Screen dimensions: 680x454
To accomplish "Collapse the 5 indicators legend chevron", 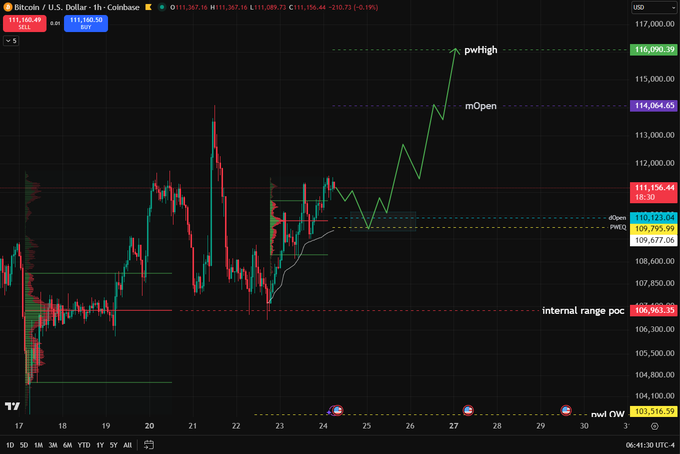I will pos(11,41).
